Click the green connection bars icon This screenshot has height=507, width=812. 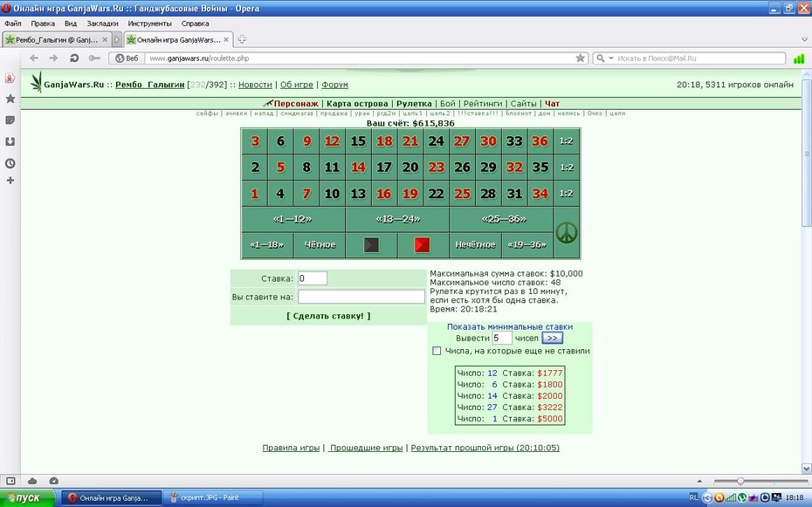point(799,58)
